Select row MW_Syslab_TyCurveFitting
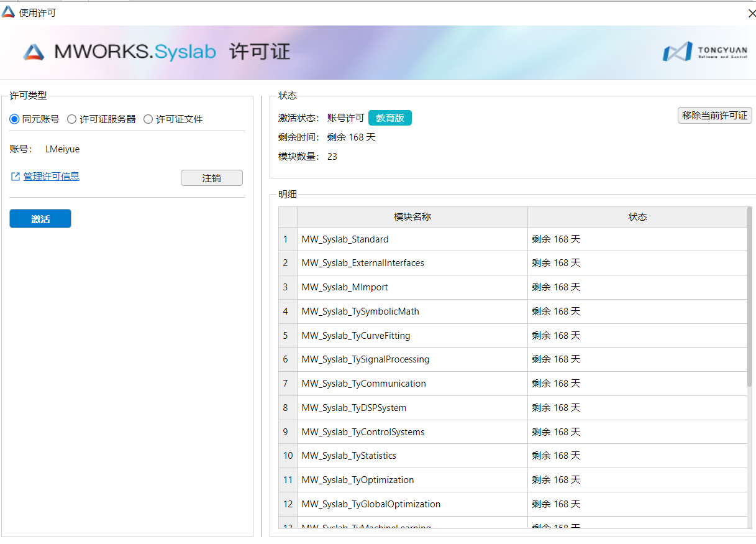756x544 pixels. pyautogui.click(x=513, y=336)
